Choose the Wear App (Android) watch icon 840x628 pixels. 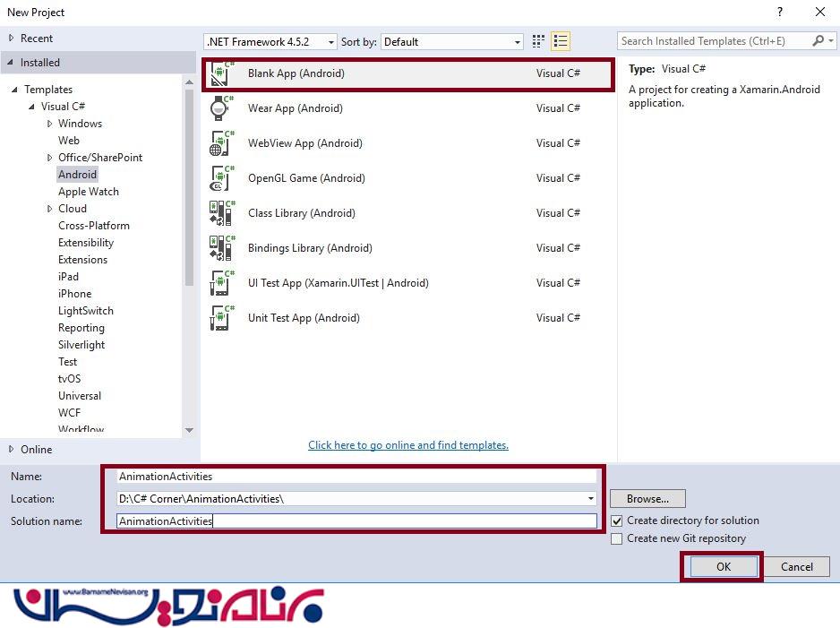(220, 108)
